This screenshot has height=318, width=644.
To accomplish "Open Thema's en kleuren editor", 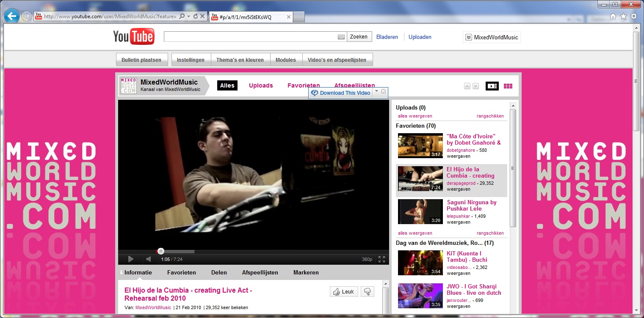I will [240, 60].
